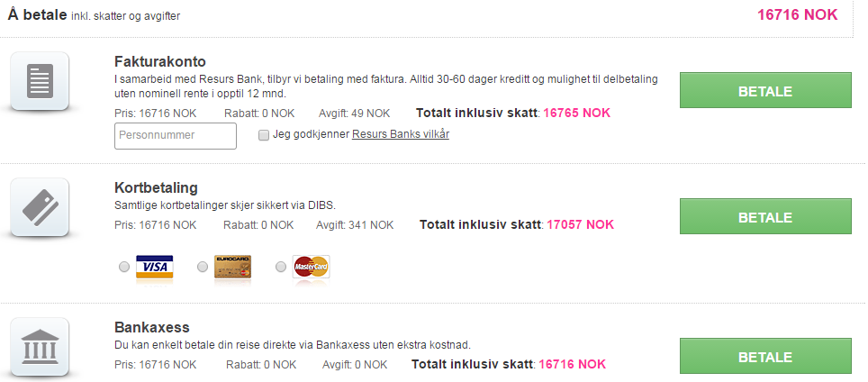Click the Fakturakonto invoice document icon
Image resolution: width=868 pixels, height=382 pixels.
40,81
